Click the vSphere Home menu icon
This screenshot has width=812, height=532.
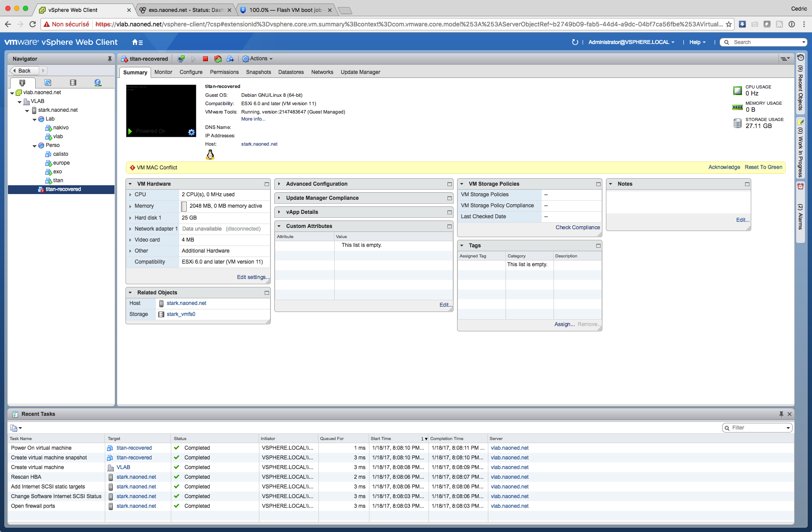coord(137,42)
